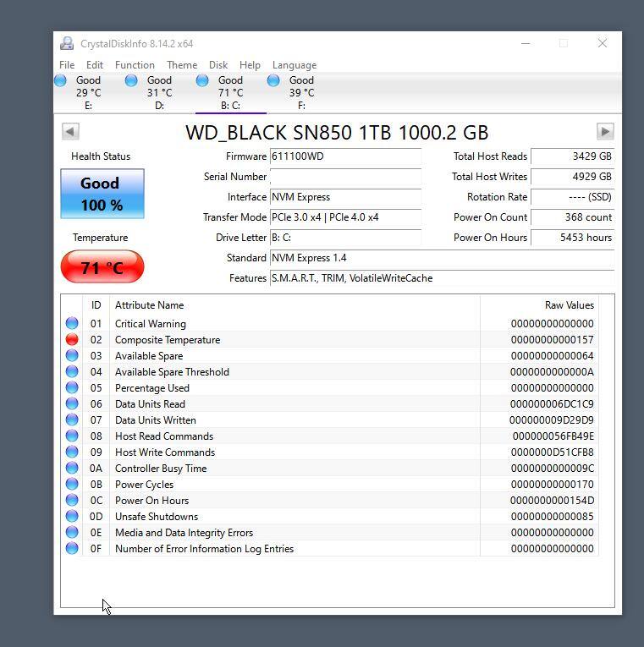Click the ID column header
This screenshot has height=647, width=644.
pyautogui.click(x=96, y=305)
